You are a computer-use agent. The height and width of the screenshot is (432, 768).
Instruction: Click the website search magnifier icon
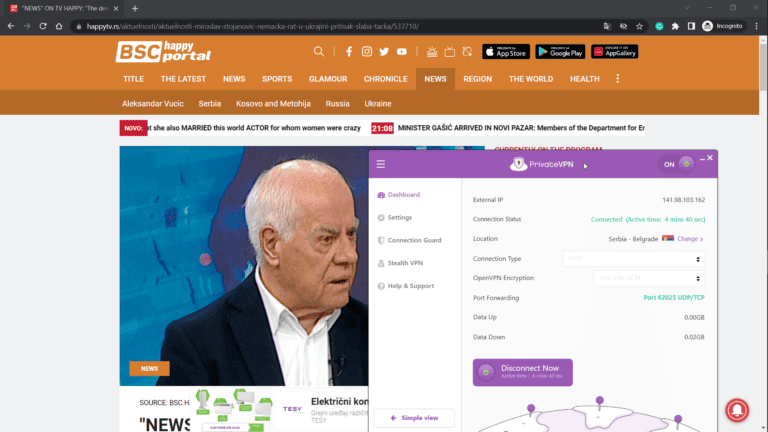[x=319, y=51]
